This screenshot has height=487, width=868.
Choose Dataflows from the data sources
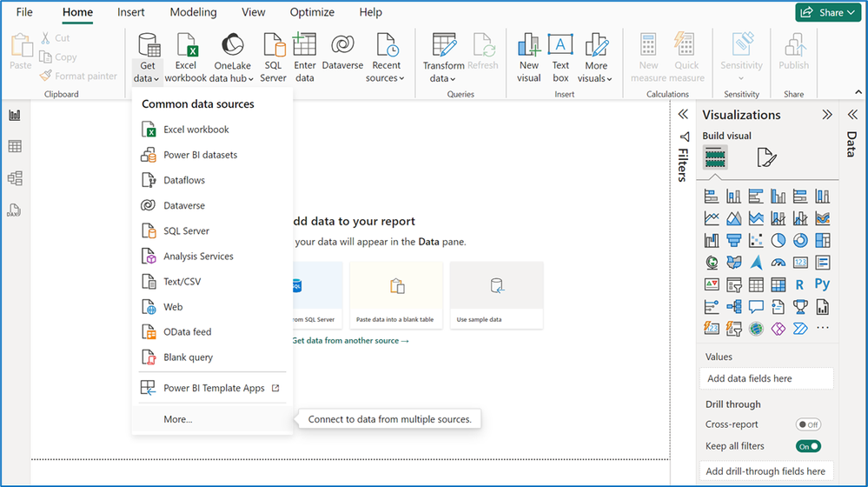pyautogui.click(x=212, y=180)
